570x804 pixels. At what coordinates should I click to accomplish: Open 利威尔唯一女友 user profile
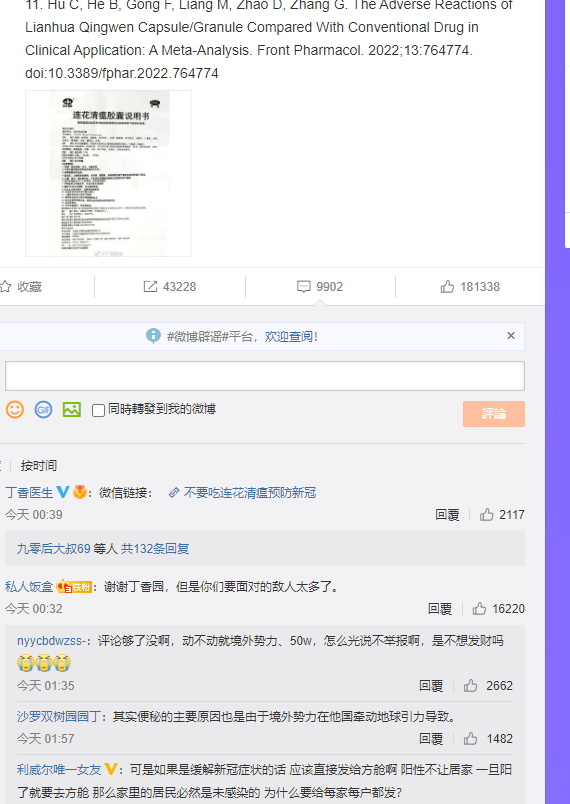click(59, 770)
